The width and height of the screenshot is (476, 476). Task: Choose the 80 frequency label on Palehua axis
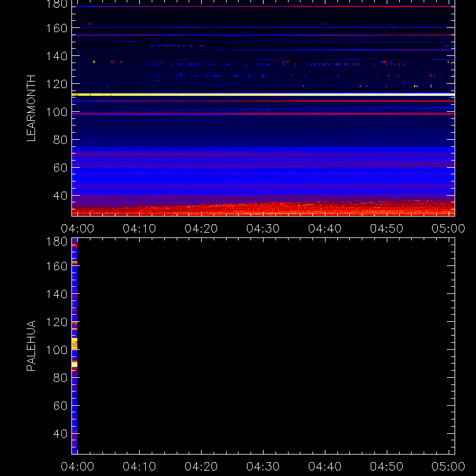click(x=60, y=378)
